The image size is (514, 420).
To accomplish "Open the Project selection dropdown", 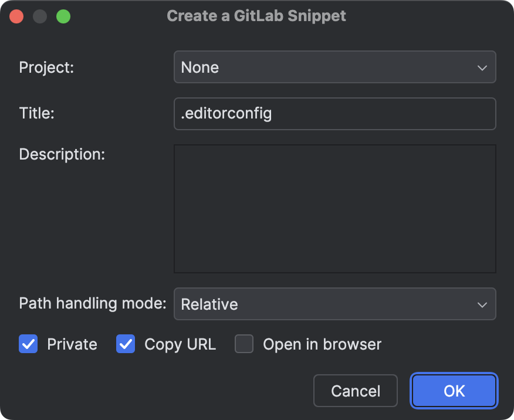I will click(x=335, y=67).
